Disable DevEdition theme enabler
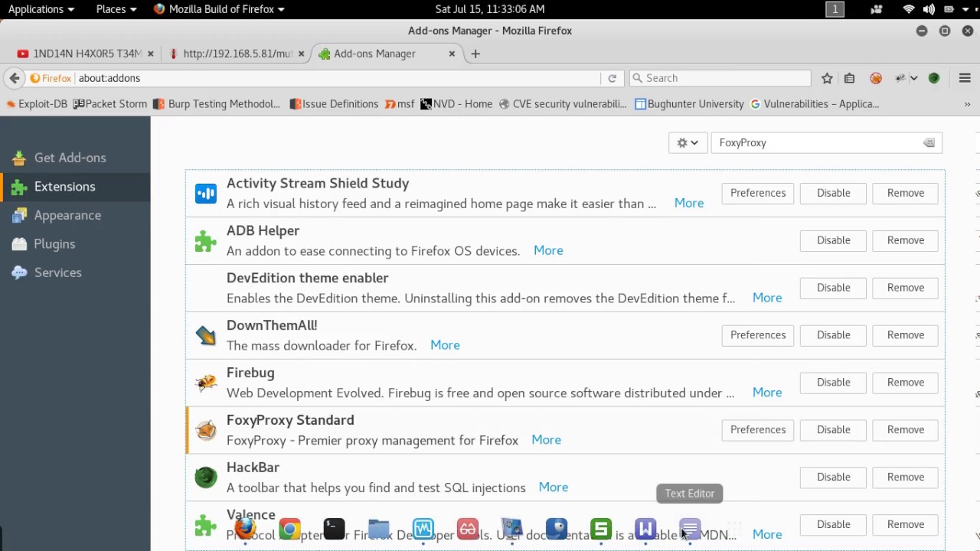This screenshot has height=551, width=980. point(833,287)
